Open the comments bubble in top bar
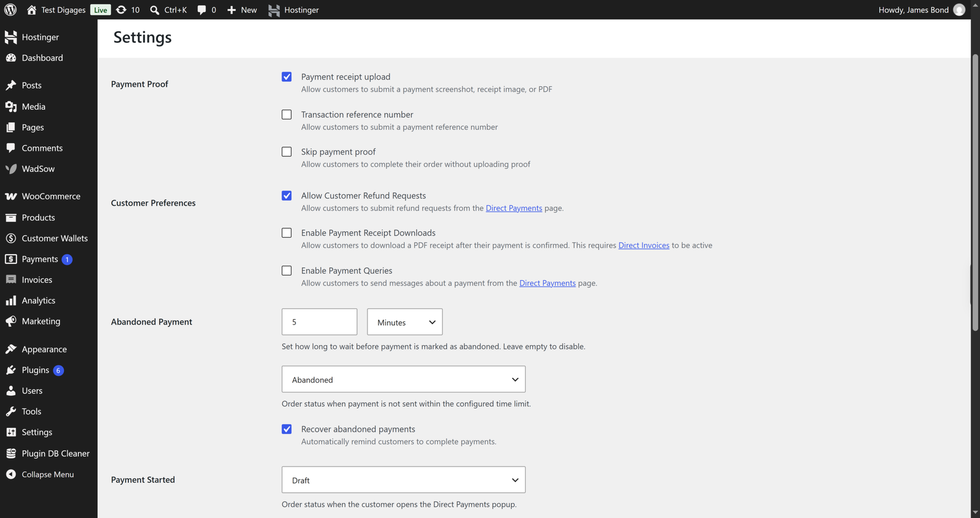This screenshot has height=518, width=980. point(202,10)
